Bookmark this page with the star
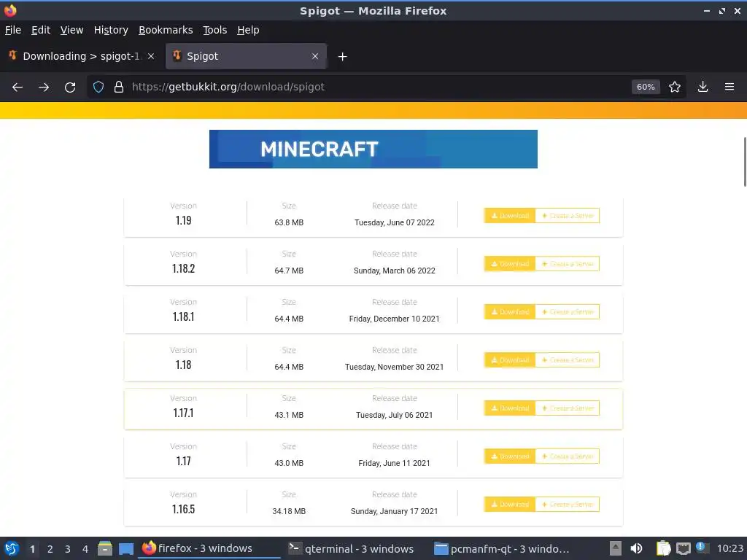This screenshot has height=560, width=747. click(675, 87)
